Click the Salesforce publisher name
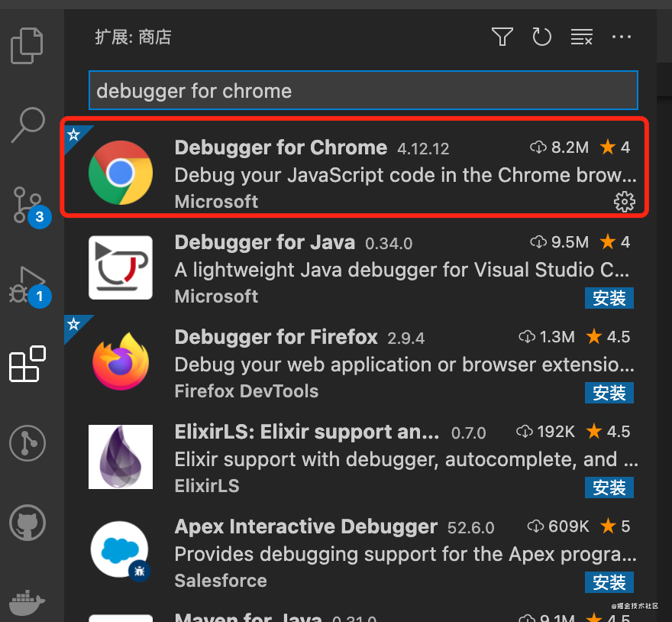 [x=221, y=581]
